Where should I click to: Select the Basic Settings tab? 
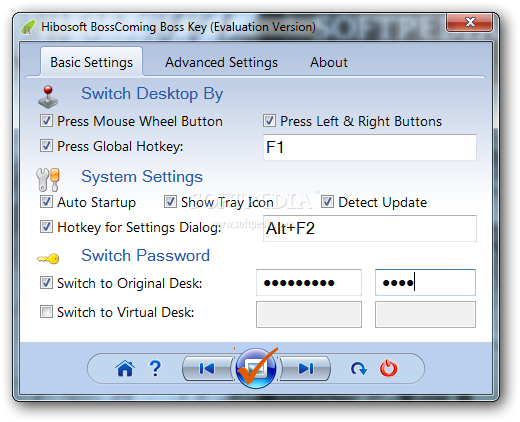(x=92, y=62)
